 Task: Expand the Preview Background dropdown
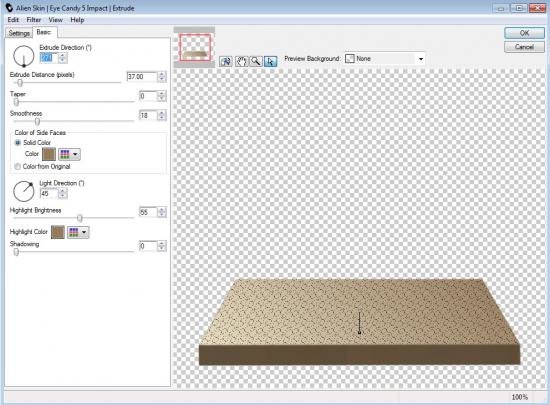click(421, 59)
